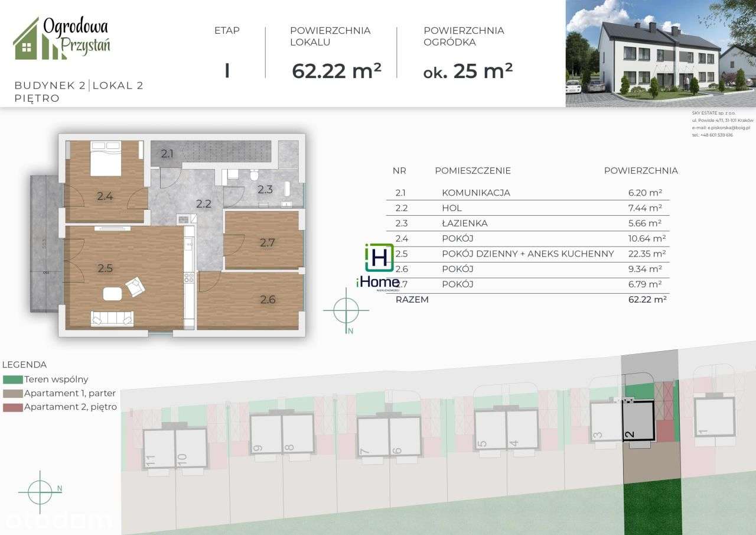This screenshot has width=756, height=535.
Task: Click the staircase in area 2.1
Action: click(227, 150)
